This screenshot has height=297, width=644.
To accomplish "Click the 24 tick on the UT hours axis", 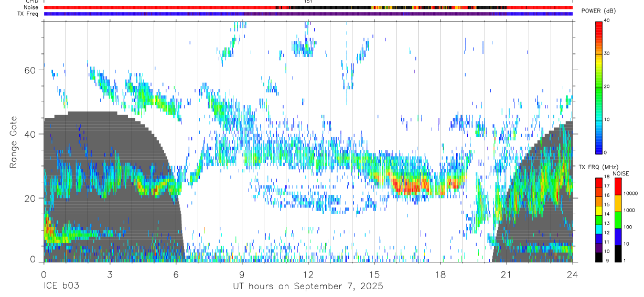I will tap(572, 274).
